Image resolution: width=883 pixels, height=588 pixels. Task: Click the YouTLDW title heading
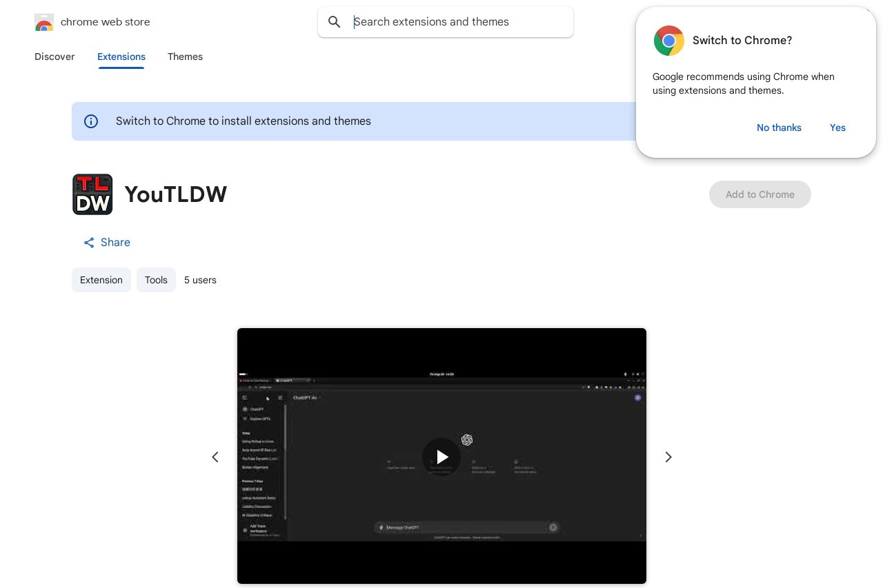[176, 194]
